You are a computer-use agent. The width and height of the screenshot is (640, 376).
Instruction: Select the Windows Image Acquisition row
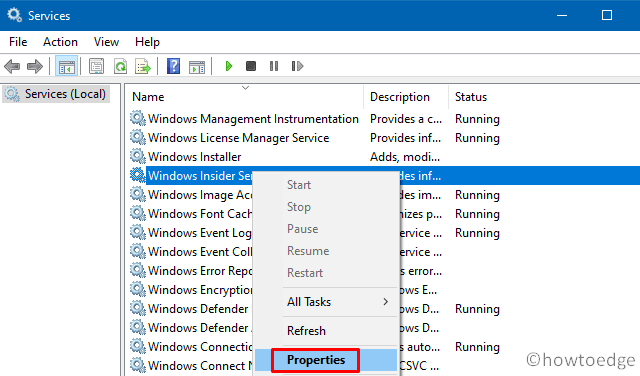click(x=200, y=195)
